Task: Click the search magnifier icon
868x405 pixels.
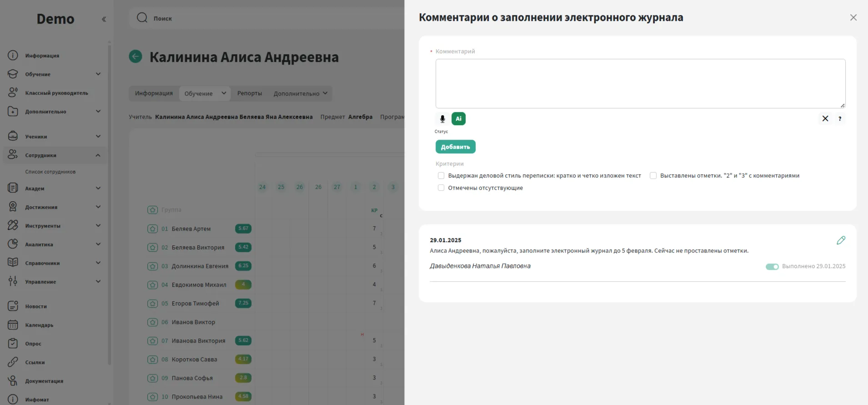Action: point(142,18)
